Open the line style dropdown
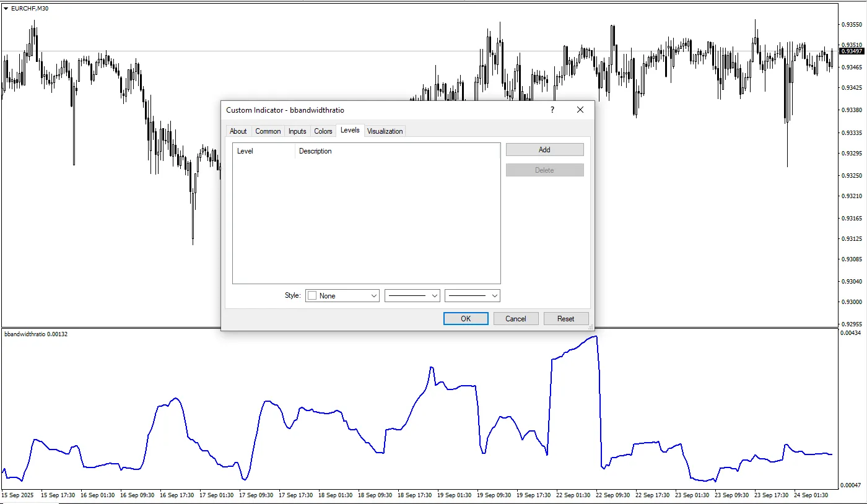 coord(412,296)
